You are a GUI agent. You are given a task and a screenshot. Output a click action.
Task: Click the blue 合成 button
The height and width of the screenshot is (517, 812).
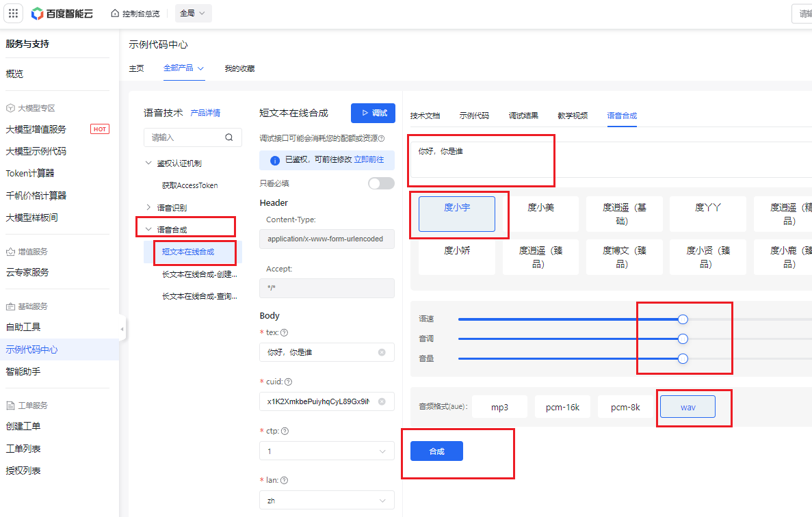(436, 451)
